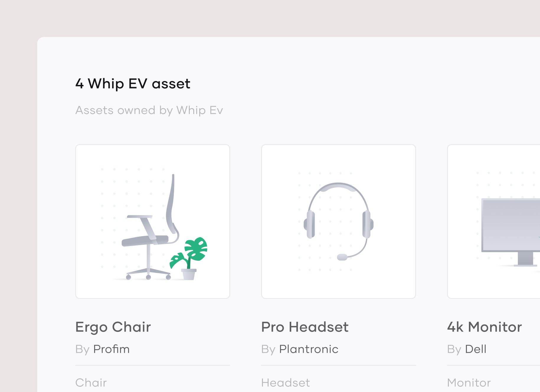Open the Pro Headset asset title

click(305, 327)
